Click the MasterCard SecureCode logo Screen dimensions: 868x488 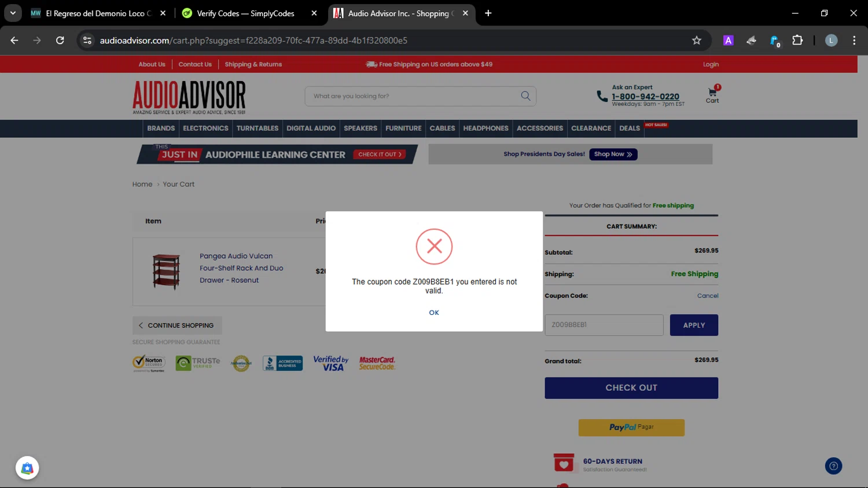click(377, 363)
